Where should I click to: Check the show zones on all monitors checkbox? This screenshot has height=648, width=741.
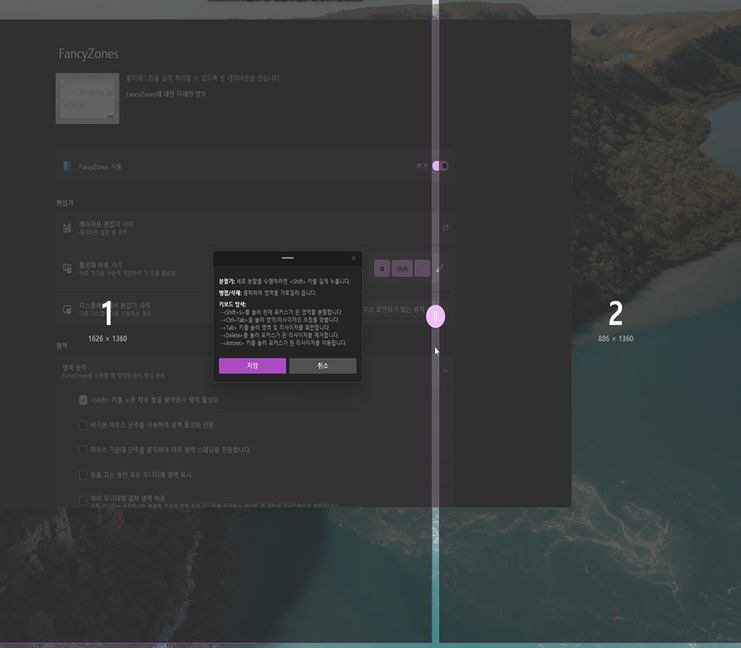[x=83, y=475]
